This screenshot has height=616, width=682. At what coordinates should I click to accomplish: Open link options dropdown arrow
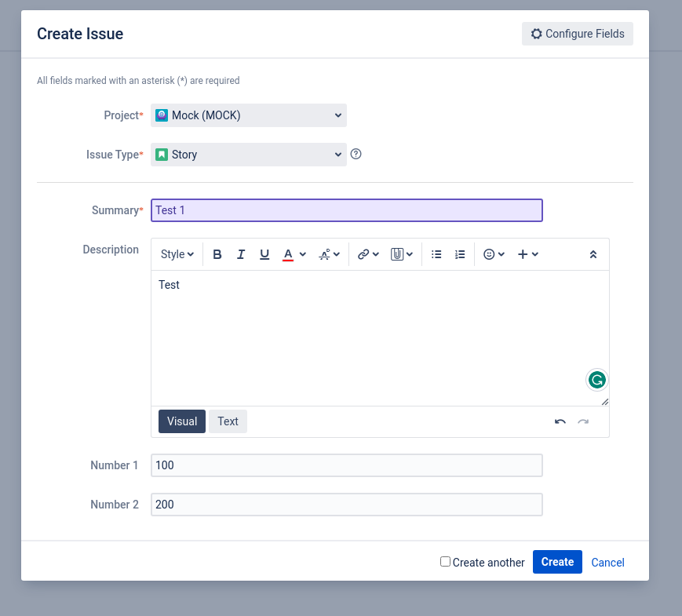[x=376, y=254]
